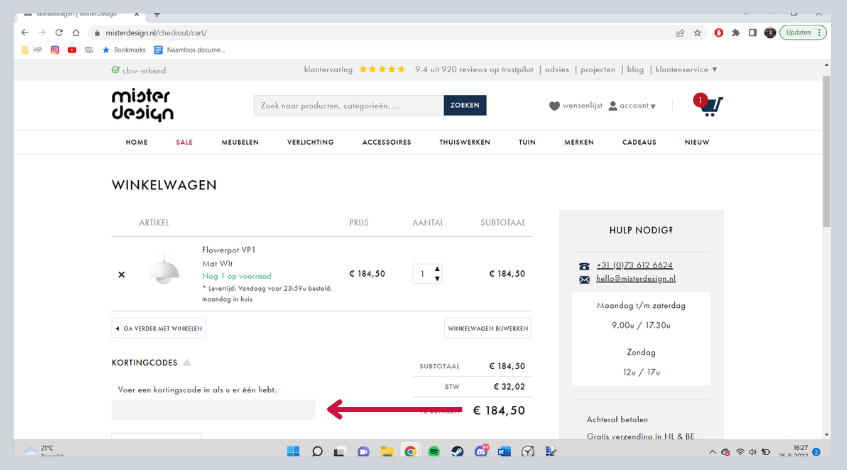The height and width of the screenshot is (470, 847).
Task: Click Ga verder met winkelen button
Action: (x=159, y=328)
